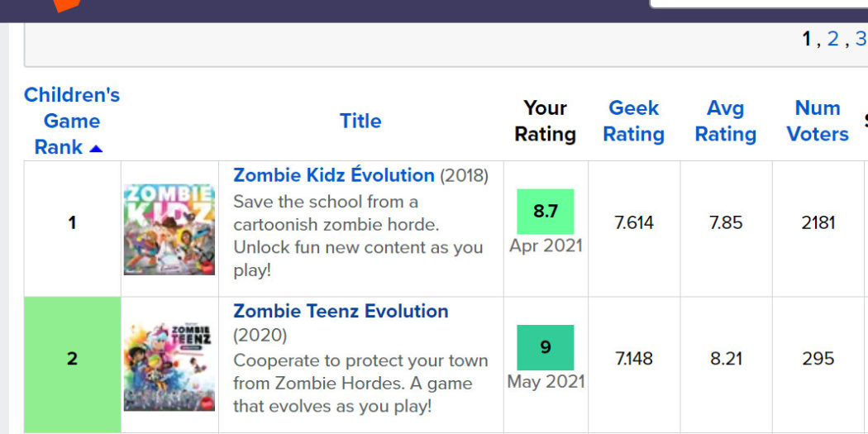The width and height of the screenshot is (868, 434).
Task: Open Zombie Kidz Évolution title link
Action: pos(333,175)
